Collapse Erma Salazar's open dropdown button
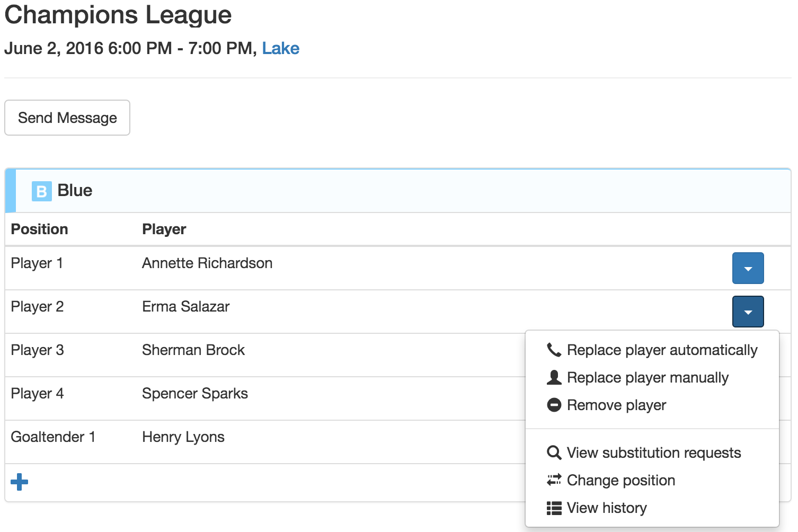 (x=748, y=312)
